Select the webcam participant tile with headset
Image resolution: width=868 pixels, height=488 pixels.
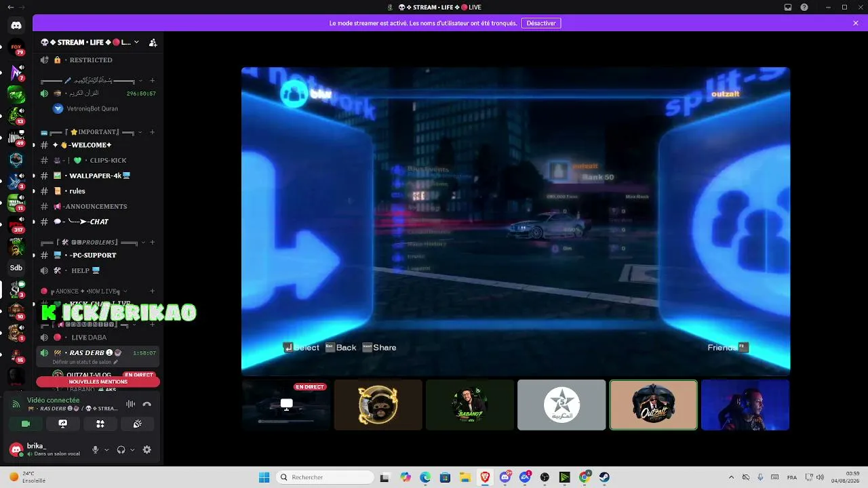tap(745, 405)
